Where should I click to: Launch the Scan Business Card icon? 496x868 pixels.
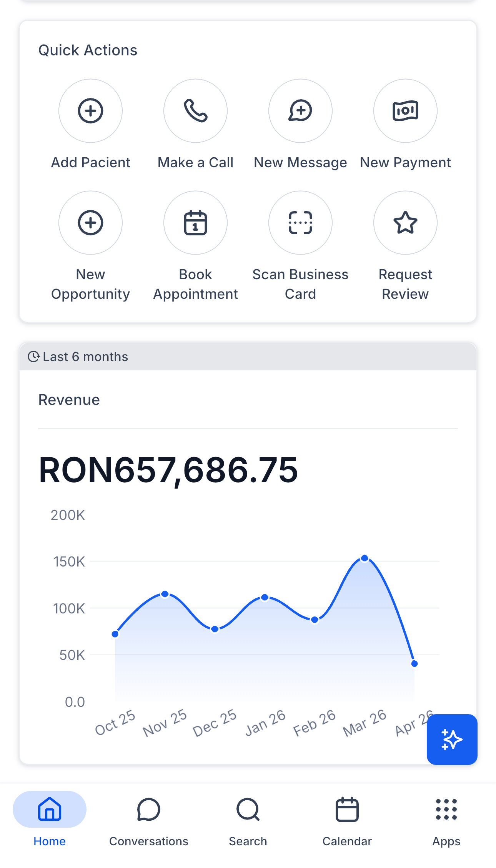(x=300, y=223)
